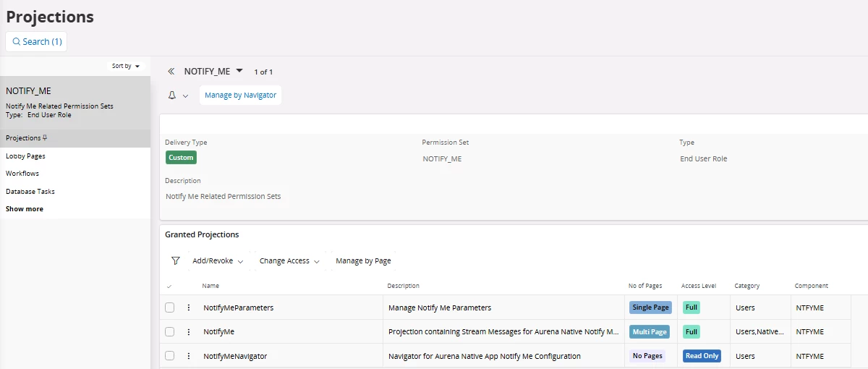Go to Lobby Pages in sidebar
This screenshot has width=868, height=369.
26,156
